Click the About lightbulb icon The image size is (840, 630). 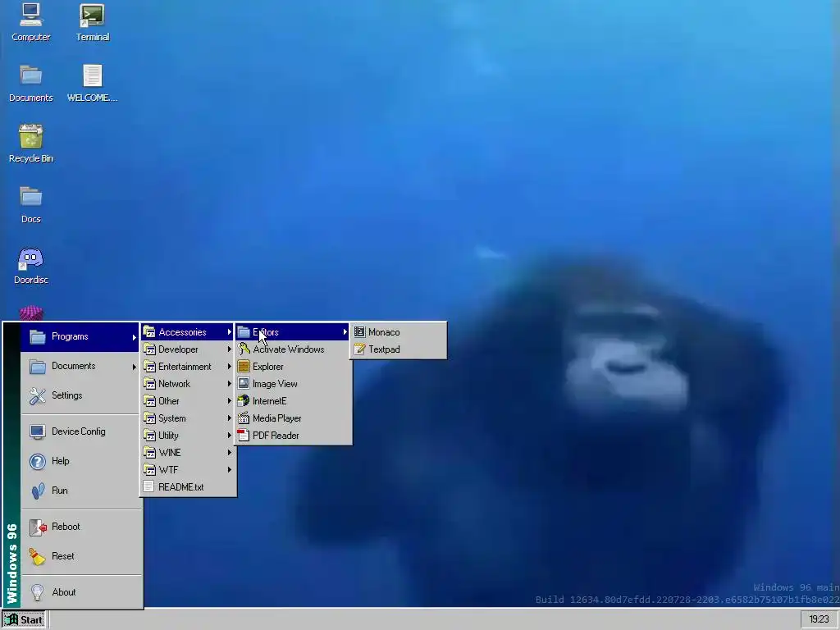[38, 592]
